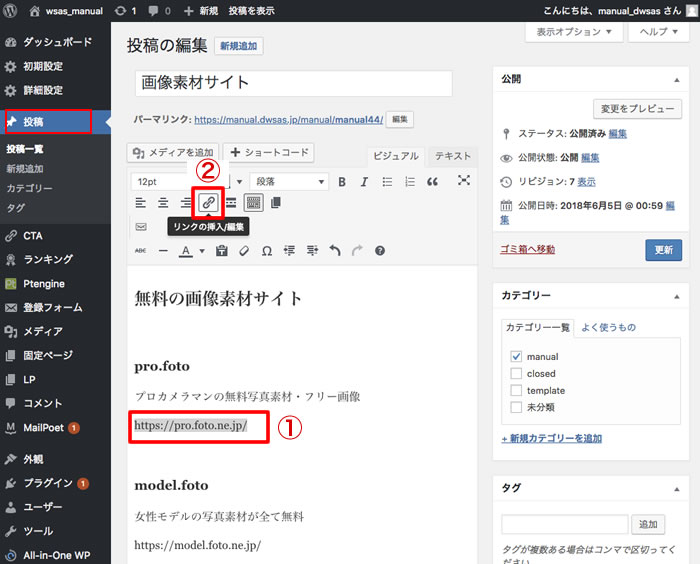Check the template category checkbox
The height and width of the screenshot is (564, 700).
(516, 391)
